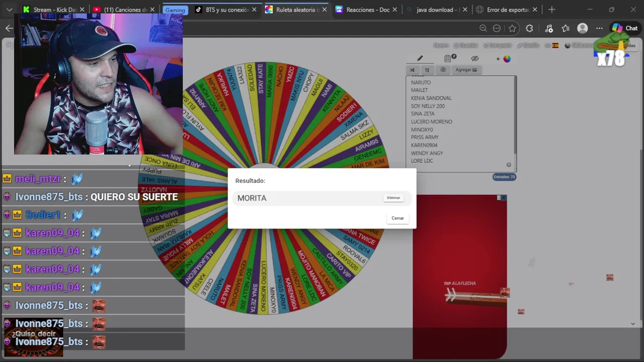Open the browser settings ellipsis menu
The image size is (644, 362).
click(x=599, y=28)
